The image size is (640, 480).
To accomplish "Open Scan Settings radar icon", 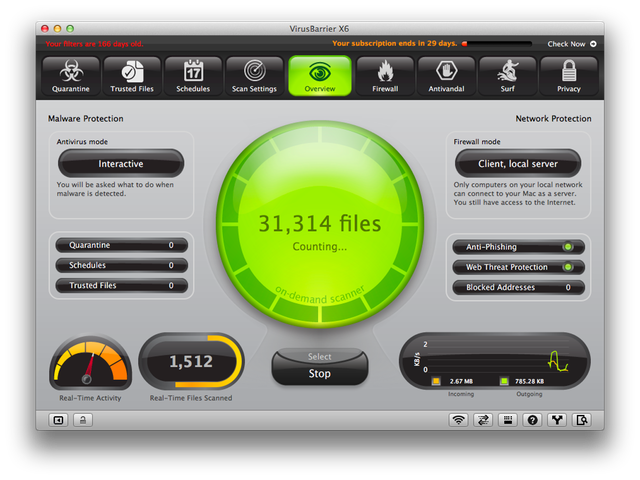I will pos(254,76).
